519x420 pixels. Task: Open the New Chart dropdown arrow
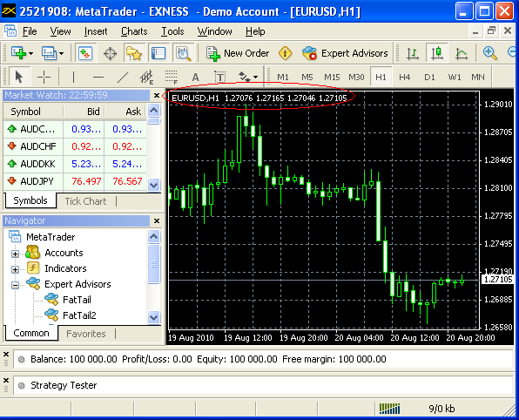tap(30, 53)
